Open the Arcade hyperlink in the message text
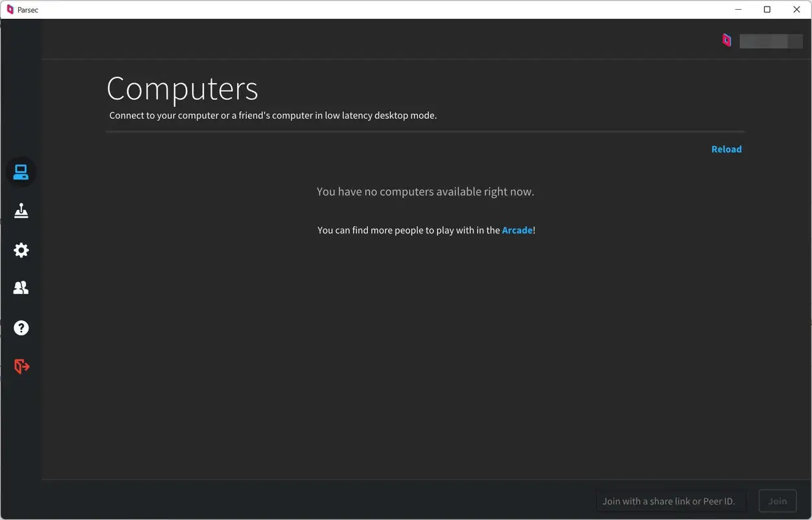 [x=517, y=229]
